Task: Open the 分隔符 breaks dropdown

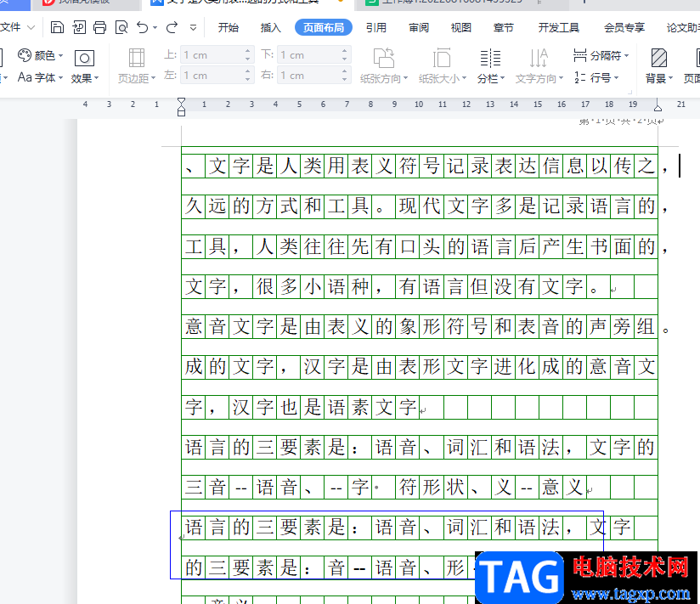Action: click(x=601, y=56)
